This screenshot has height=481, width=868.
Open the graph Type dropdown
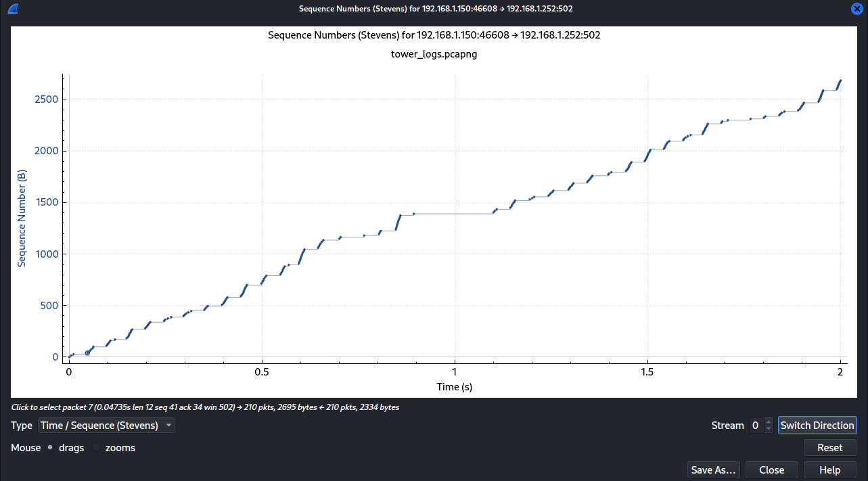(106, 426)
